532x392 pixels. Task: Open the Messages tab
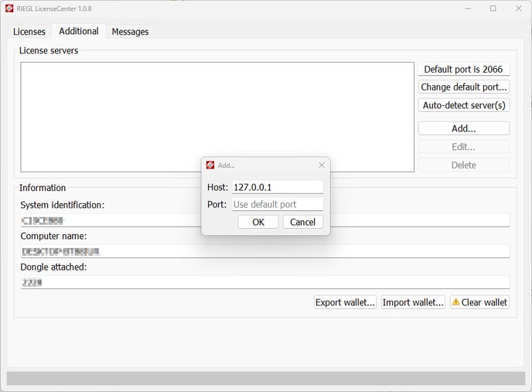coord(130,32)
